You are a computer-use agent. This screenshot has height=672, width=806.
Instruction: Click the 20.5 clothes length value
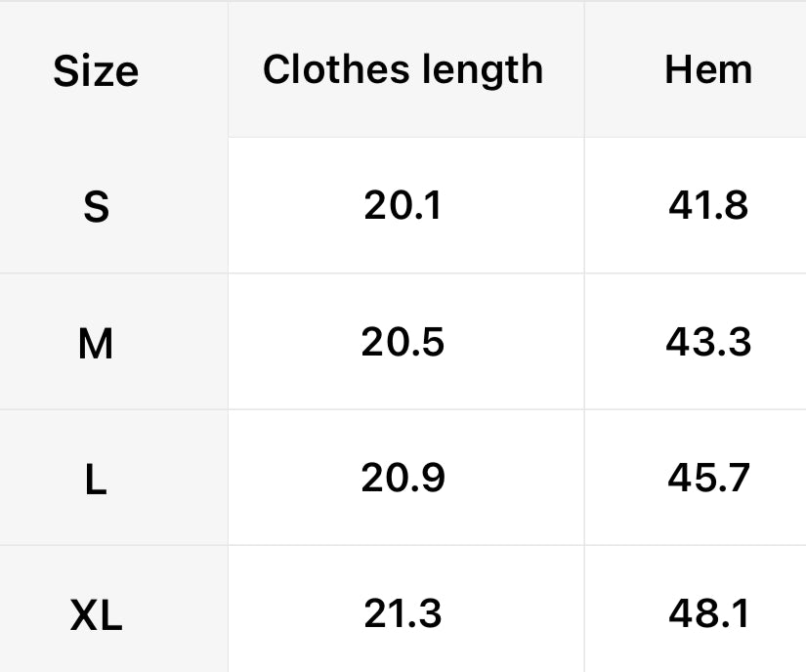click(403, 342)
